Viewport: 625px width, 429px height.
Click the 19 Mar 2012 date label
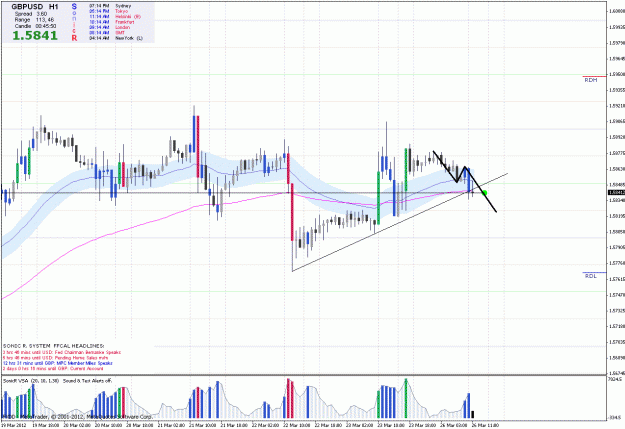pos(13,425)
